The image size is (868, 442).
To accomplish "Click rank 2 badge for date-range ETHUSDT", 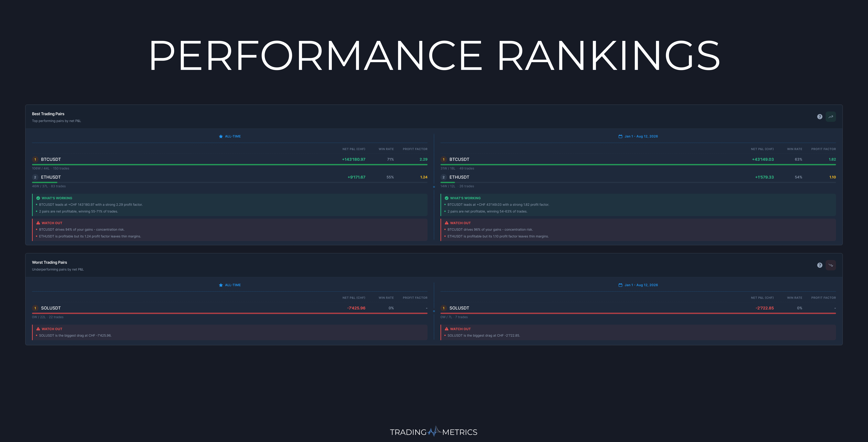I will pos(443,177).
